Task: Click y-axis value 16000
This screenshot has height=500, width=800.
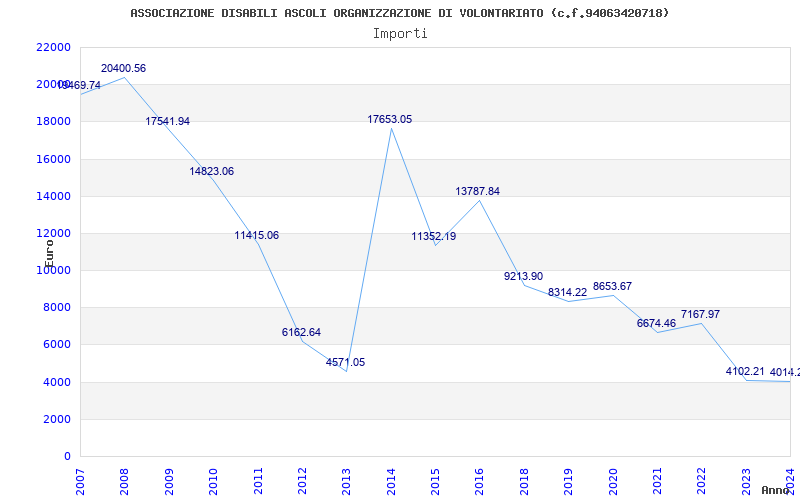Action: coord(54,159)
